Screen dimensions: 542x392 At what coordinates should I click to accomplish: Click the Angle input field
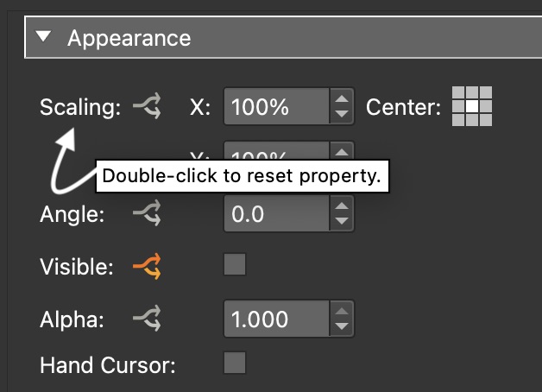point(276,215)
